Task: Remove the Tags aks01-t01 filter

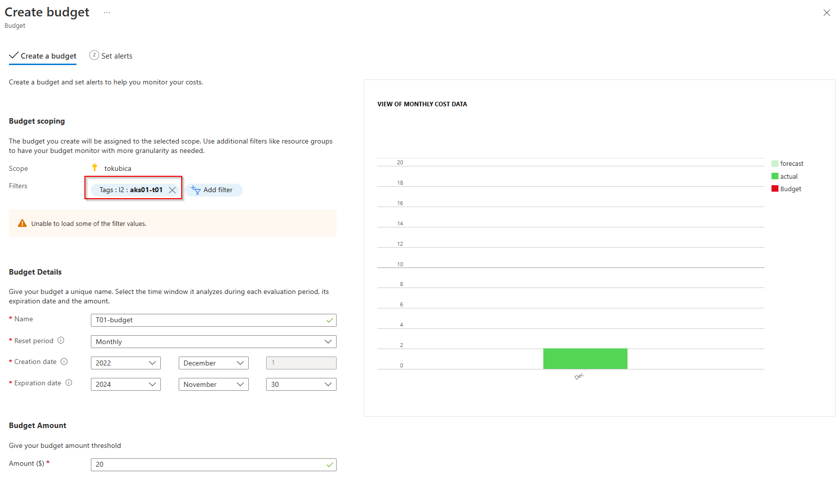Action: click(x=172, y=190)
